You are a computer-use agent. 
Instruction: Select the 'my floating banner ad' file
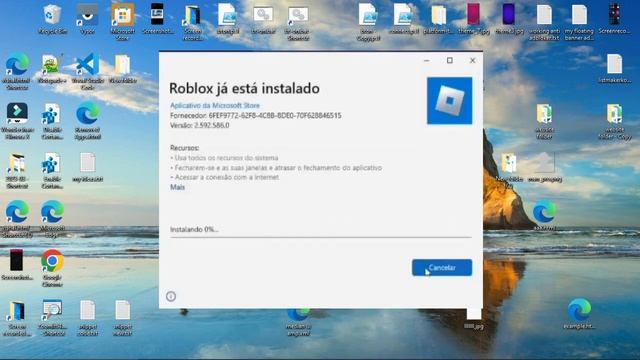pos(579,22)
